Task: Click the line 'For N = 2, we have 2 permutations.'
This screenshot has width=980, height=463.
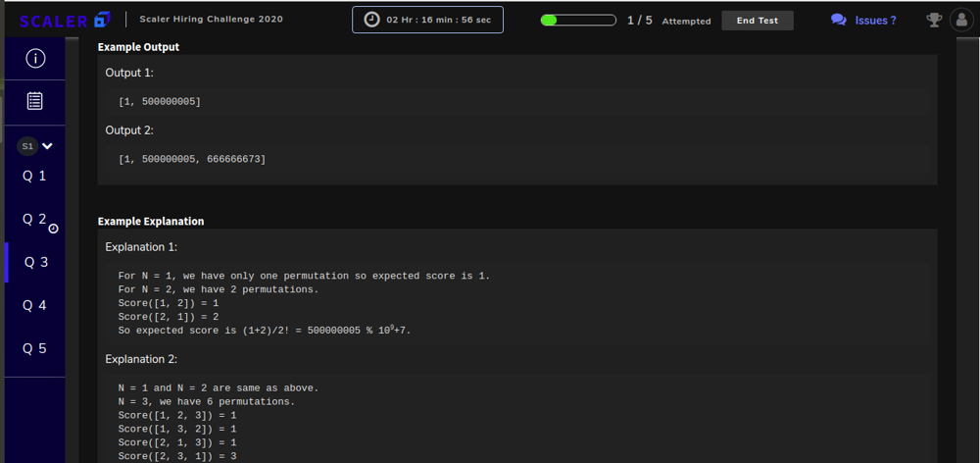Action: point(219,289)
